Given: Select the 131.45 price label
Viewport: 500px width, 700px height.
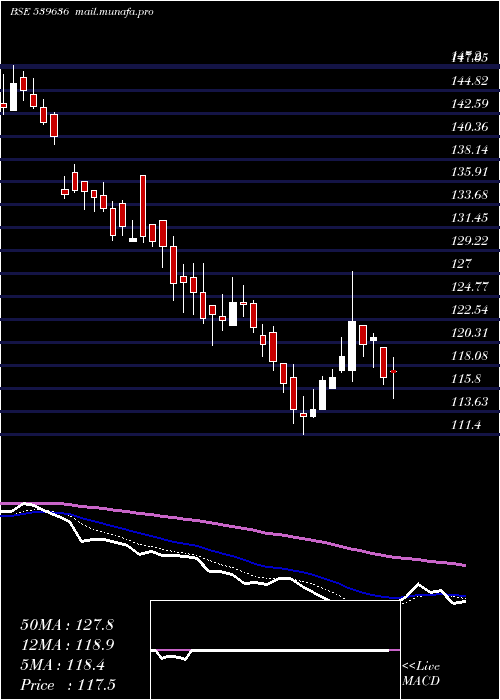Looking at the screenshot, I should click(470, 218).
